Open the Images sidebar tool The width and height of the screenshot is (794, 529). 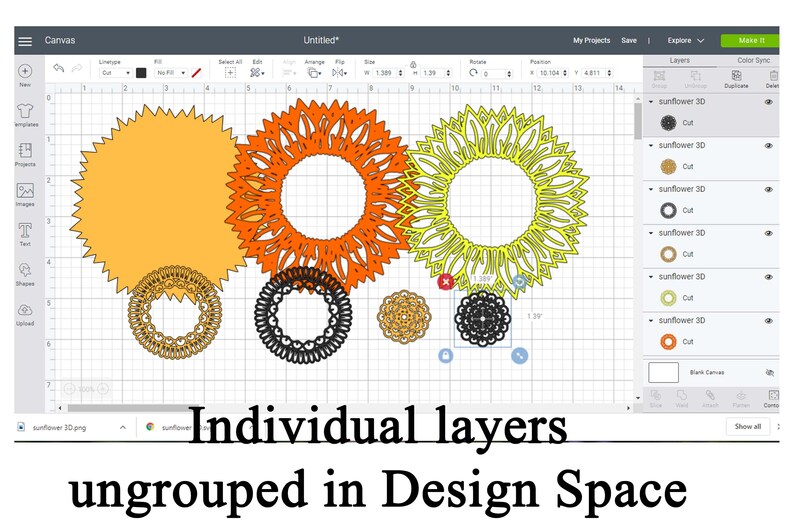(25, 190)
